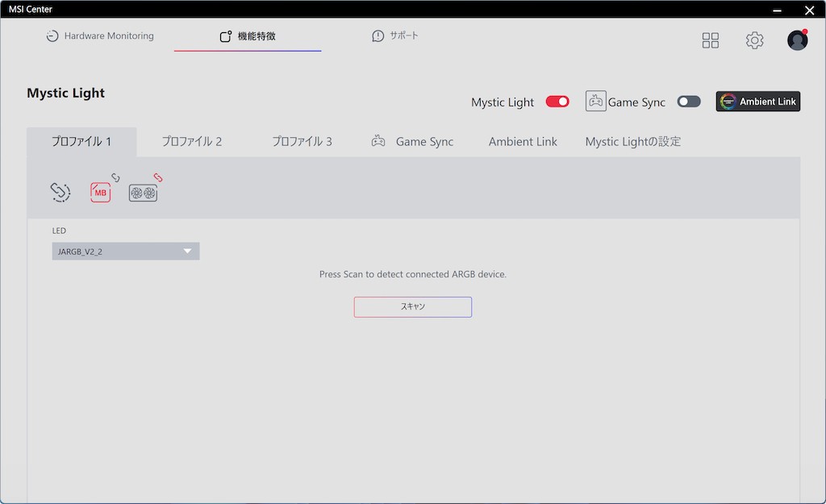Screen dimensions: 826x504
Task: Go to the Hardware Monitoring tab
Action: coord(100,36)
